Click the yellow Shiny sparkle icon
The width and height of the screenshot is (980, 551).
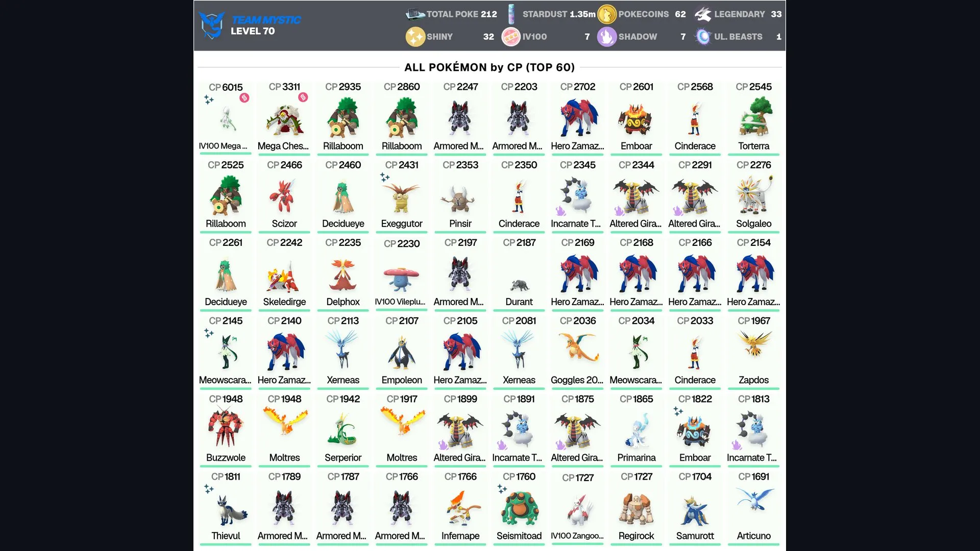click(x=415, y=37)
